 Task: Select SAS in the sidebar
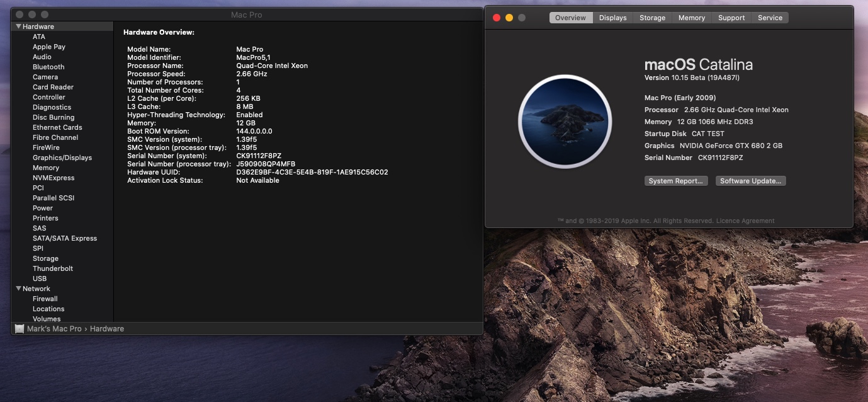pyautogui.click(x=40, y=228)
